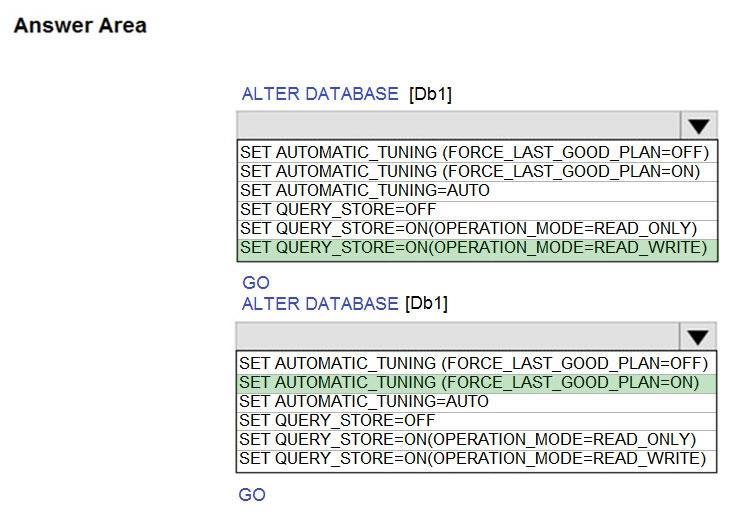
Task: Click the first GO statement
Action: tap(256, 283)
